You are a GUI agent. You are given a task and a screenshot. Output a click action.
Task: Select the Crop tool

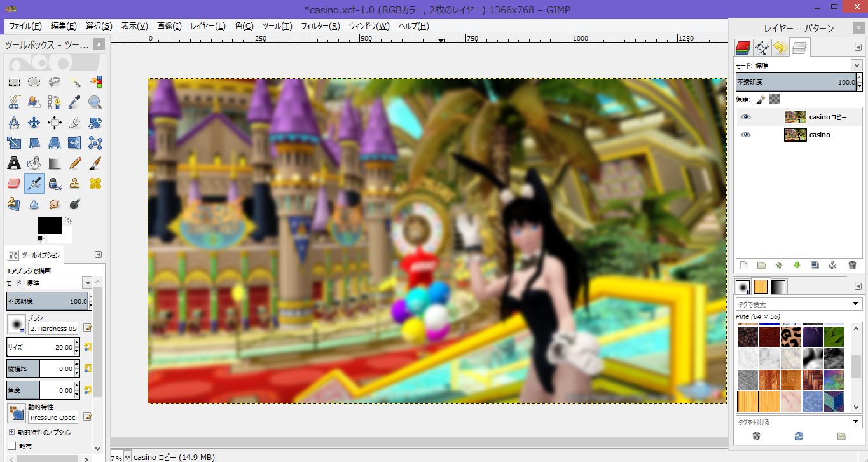pos(75,122)
